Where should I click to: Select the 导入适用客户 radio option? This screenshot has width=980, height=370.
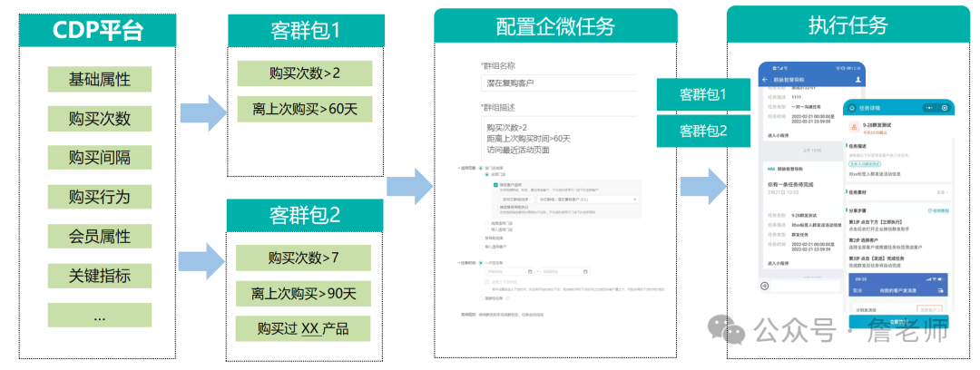481,247
